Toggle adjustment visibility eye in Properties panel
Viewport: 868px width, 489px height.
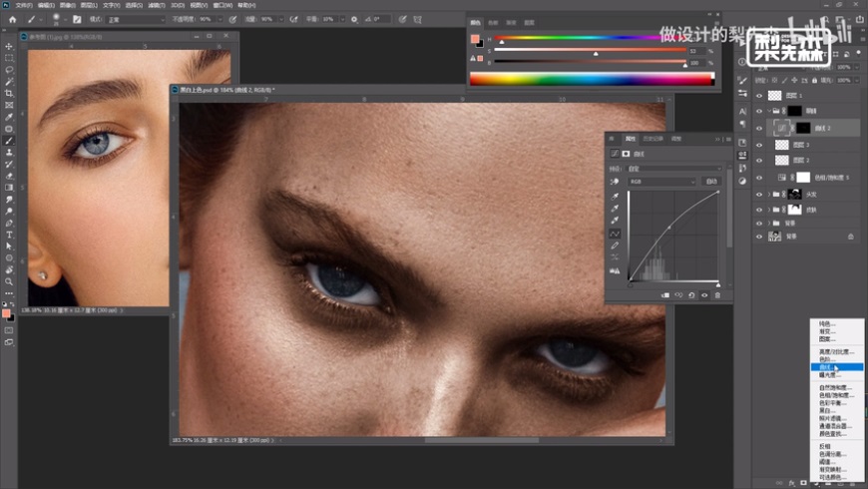(x=703, y=295)
